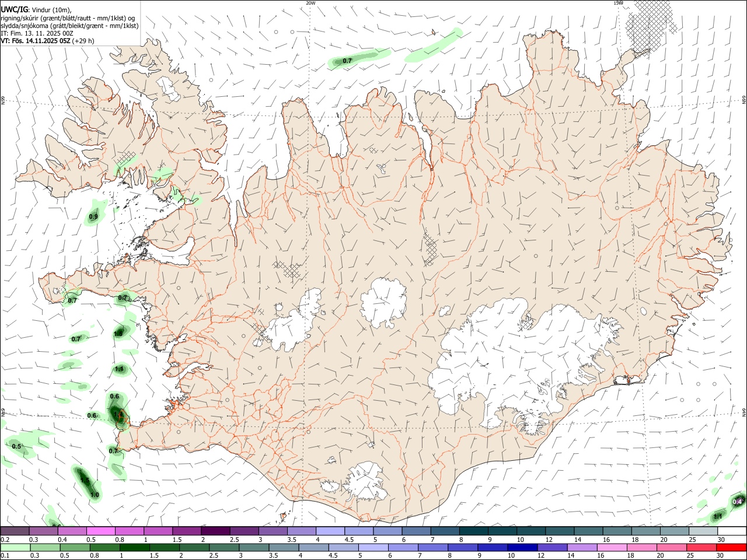Click the '0.1' label on the lower color scale

[5, 556]
